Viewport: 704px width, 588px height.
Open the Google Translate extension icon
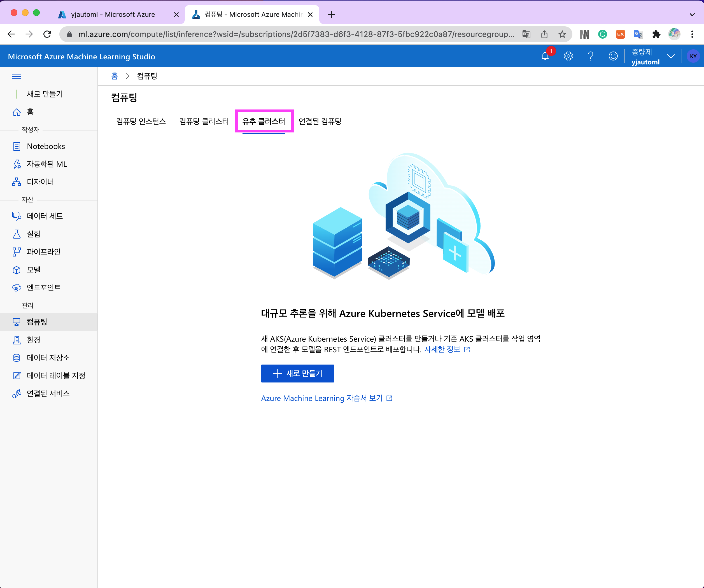[638, 34]
